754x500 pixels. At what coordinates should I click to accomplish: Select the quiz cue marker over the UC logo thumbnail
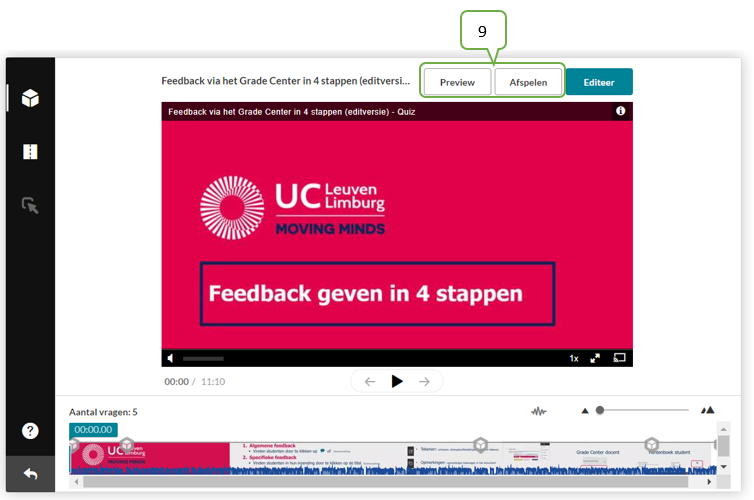click(126, 445)
